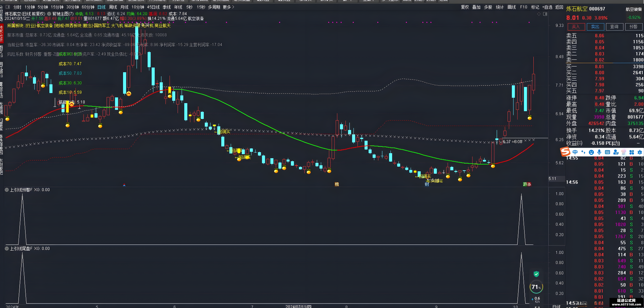644x308 pixels.
Task: Click the diamond marker icon above chart
Action: coord(539,14)
